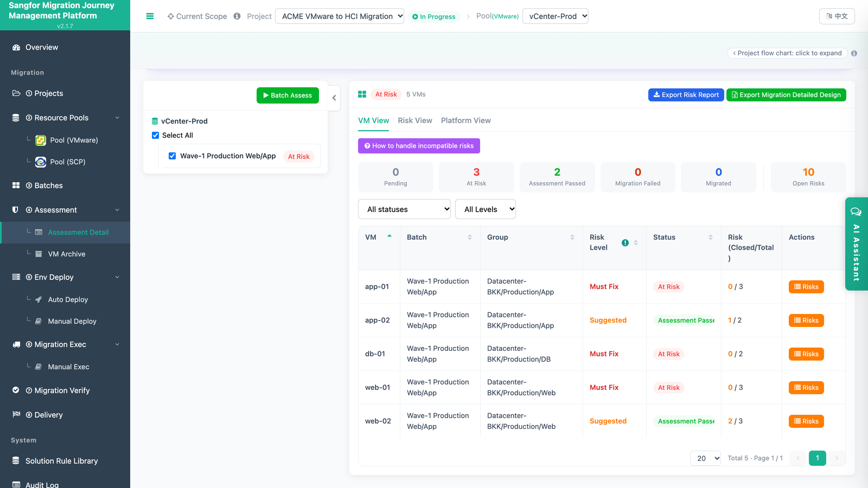Click Export Migration Detailed Design button

tap(786, 95)
